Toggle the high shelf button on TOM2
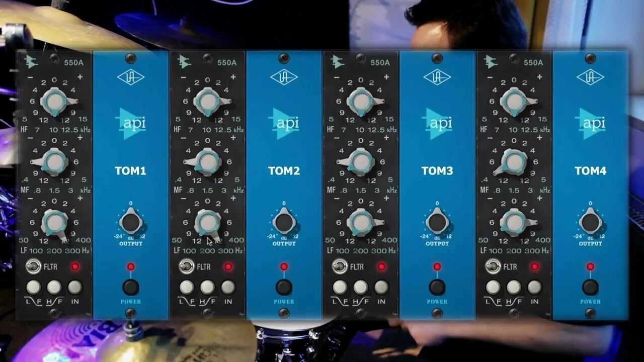The image size is (644, 362). tap(207, 287)
